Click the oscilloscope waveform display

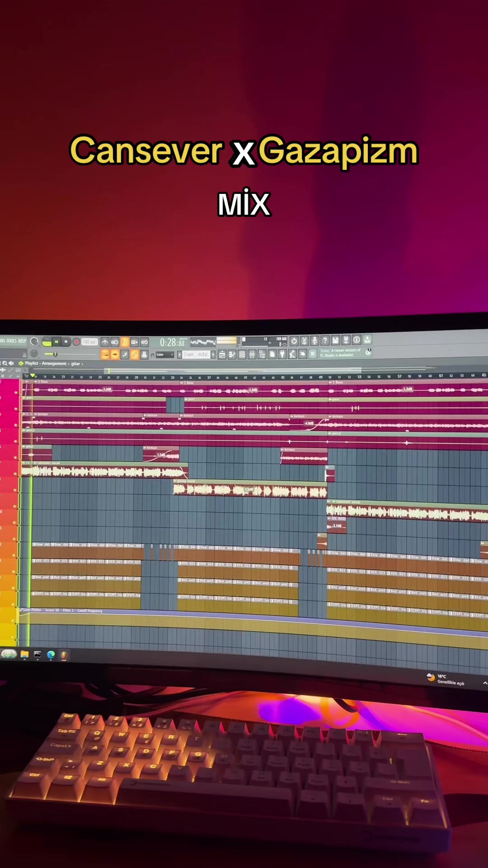click(203, 342)
